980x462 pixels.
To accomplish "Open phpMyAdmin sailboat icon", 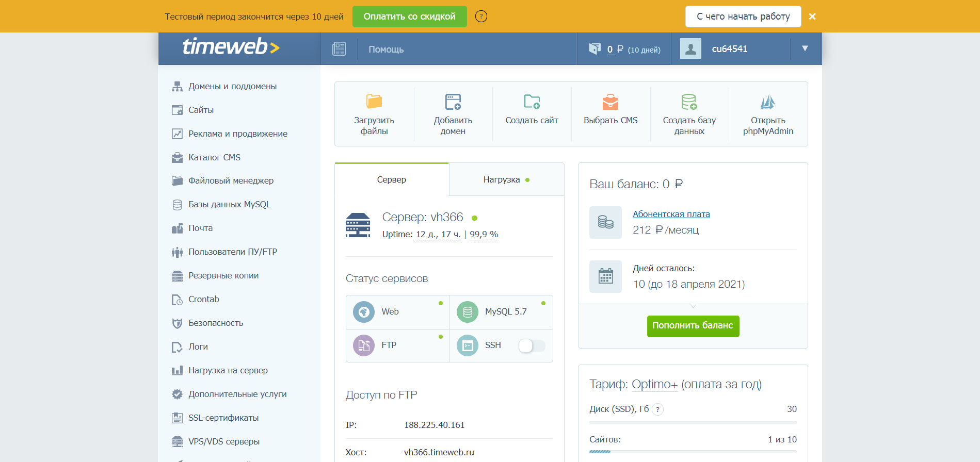I will point(768,102).
